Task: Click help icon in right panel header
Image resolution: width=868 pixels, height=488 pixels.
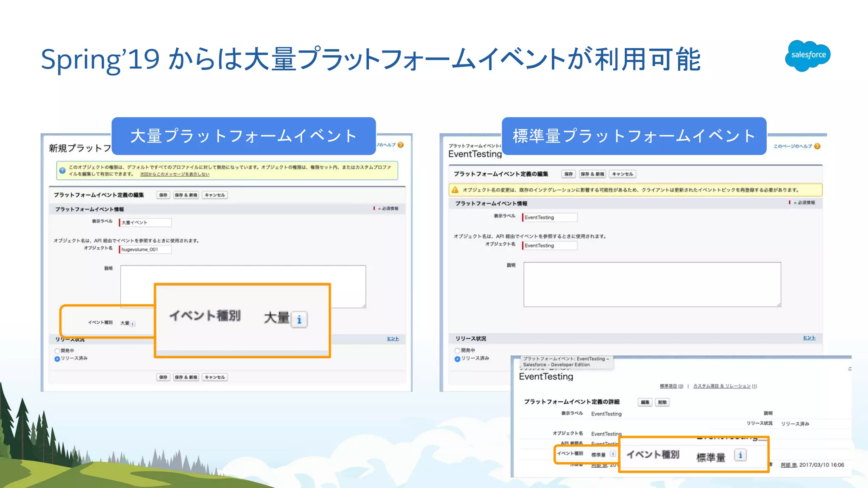Action: (x=818, y=146)
